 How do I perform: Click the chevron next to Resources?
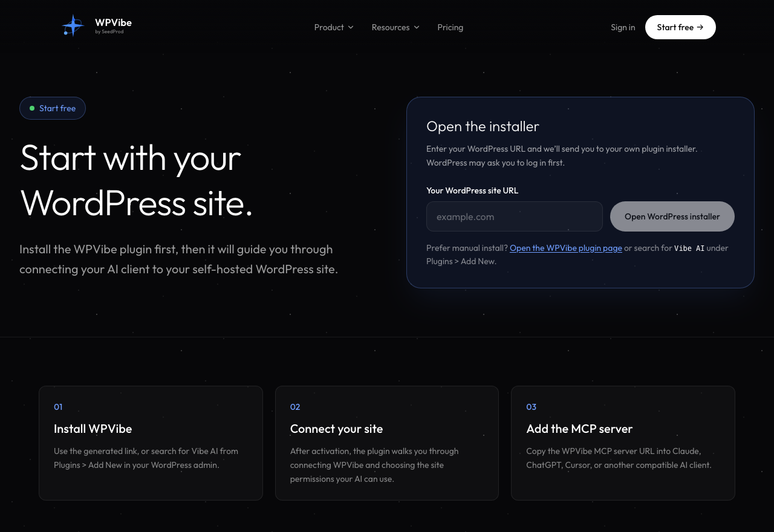[x=417, y=27]
